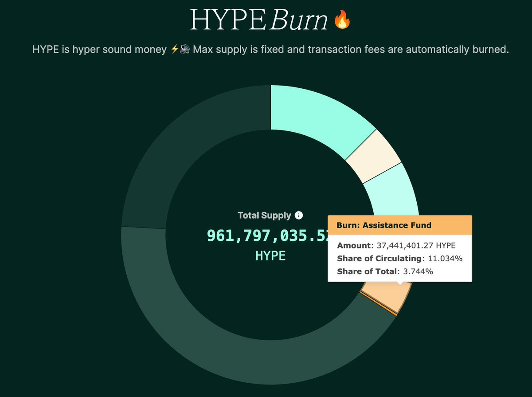This screenshot has width=532, height=397.
Task: Click the Share of Circulating 11.034% line
Action: click(399, 259)
